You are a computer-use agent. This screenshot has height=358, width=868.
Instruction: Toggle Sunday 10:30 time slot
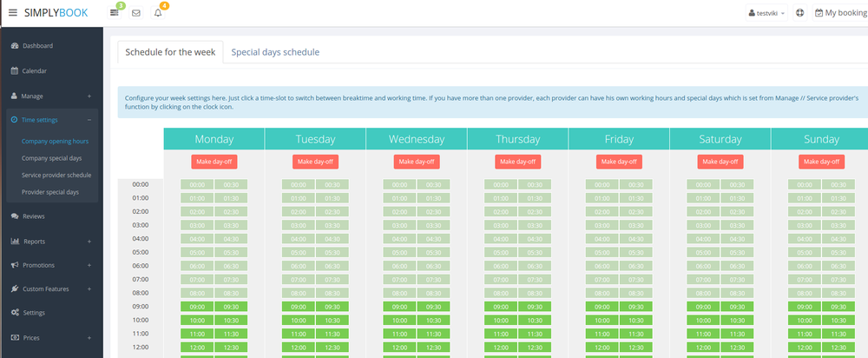pyautogui.click(x=837, y=321)
